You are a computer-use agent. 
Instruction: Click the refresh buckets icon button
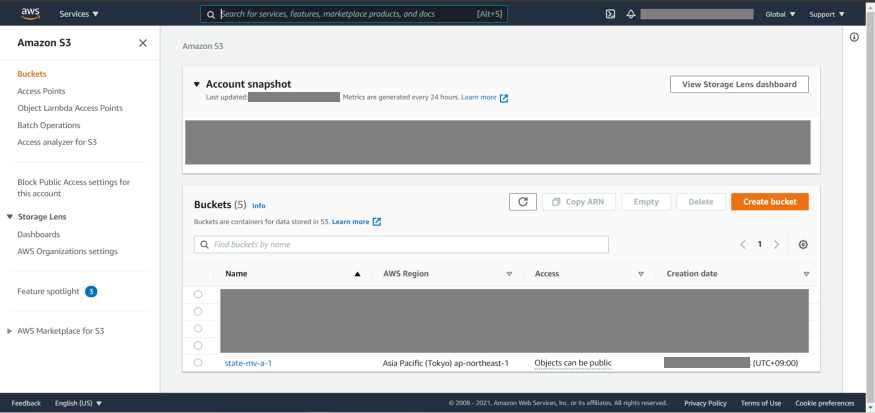point(522,202)
